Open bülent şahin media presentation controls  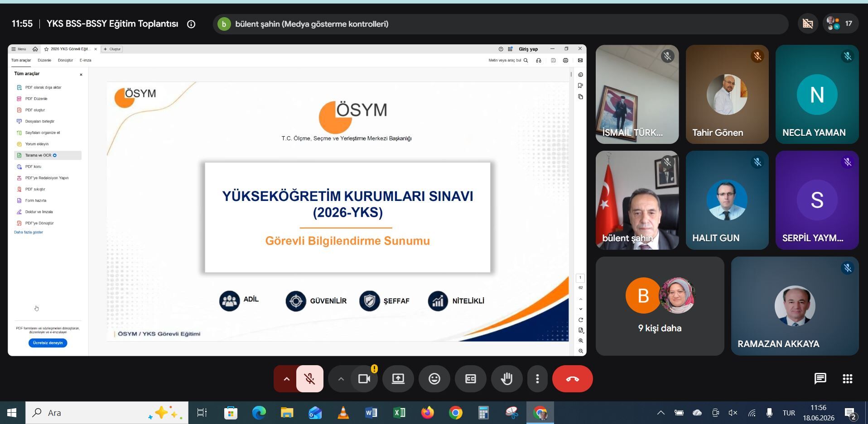[x=501, y=24]
